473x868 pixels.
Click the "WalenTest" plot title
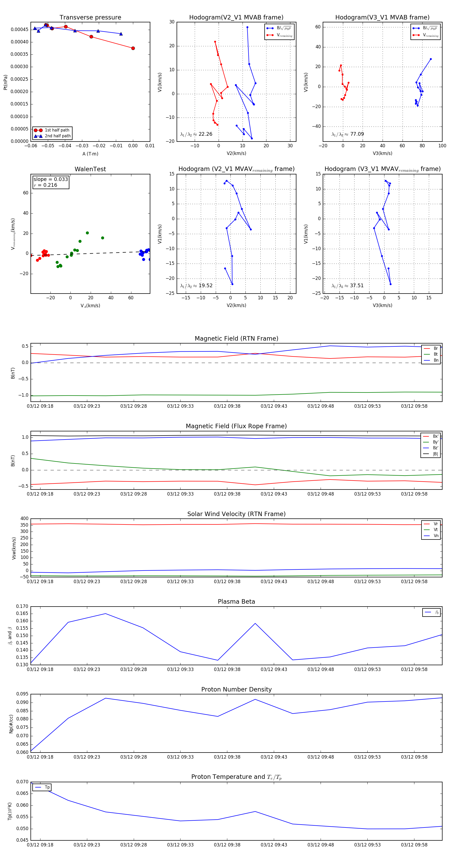90,169
